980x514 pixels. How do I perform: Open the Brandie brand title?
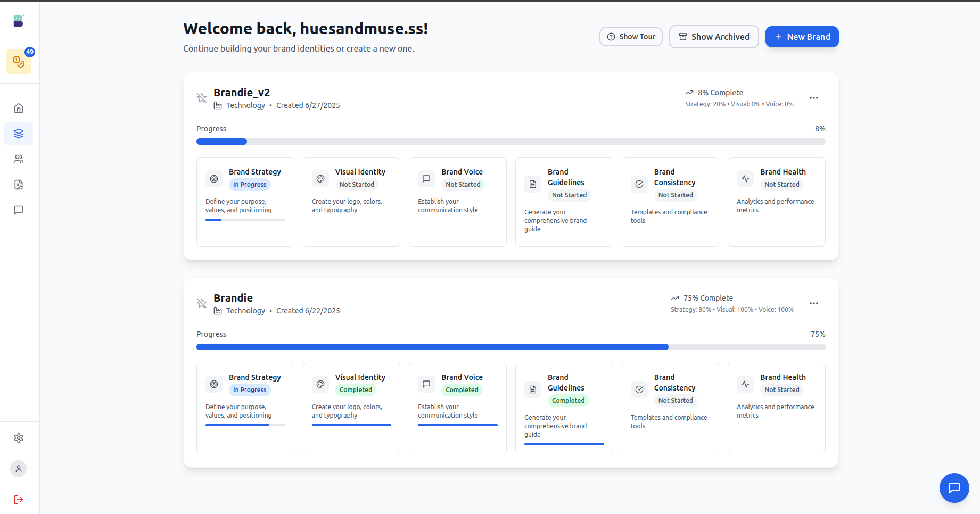[233, 298]
